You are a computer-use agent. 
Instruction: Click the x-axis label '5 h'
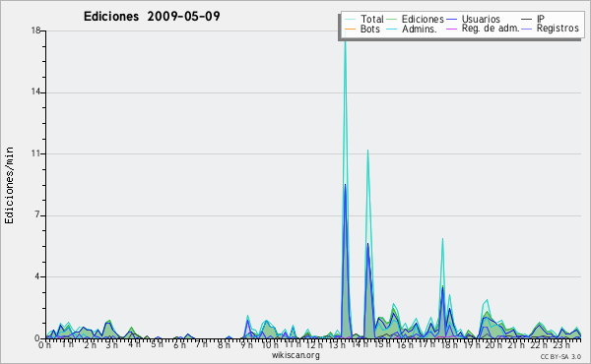click(157, 344)
